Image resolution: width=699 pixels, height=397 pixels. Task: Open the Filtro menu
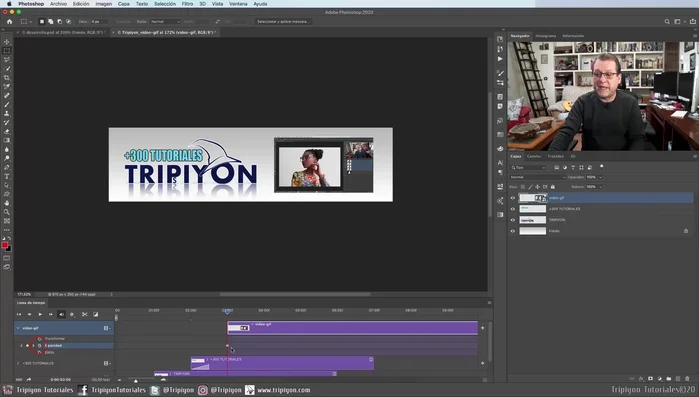pos(187,4)
